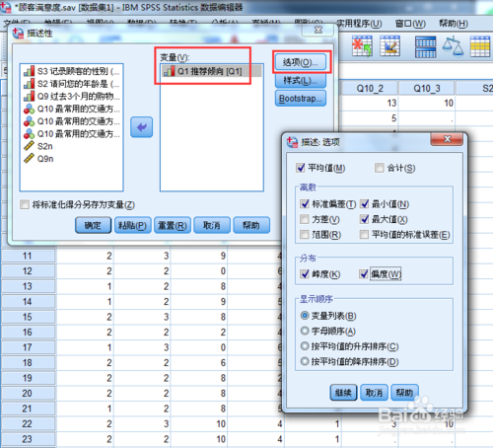The width and height of the screenshot is (493, 448).
Task: Click the move-variable arrow button between the lists
Action: click(141, 127)
